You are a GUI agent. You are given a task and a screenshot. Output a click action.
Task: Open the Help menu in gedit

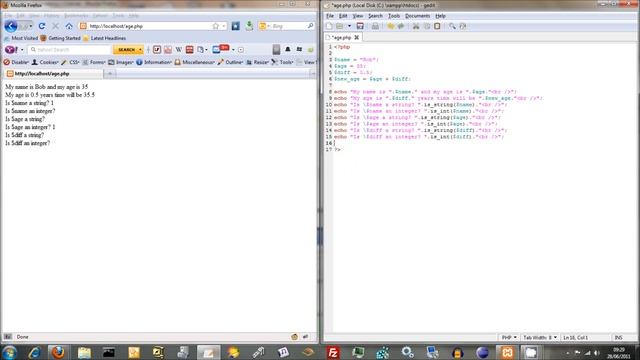point(440,16)
